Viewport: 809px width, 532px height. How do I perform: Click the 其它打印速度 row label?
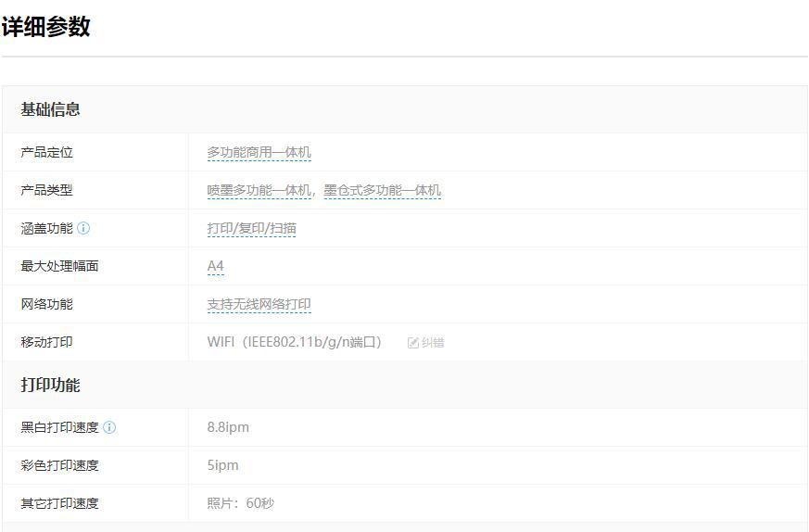pyautogui.click(x=60, y=503)
